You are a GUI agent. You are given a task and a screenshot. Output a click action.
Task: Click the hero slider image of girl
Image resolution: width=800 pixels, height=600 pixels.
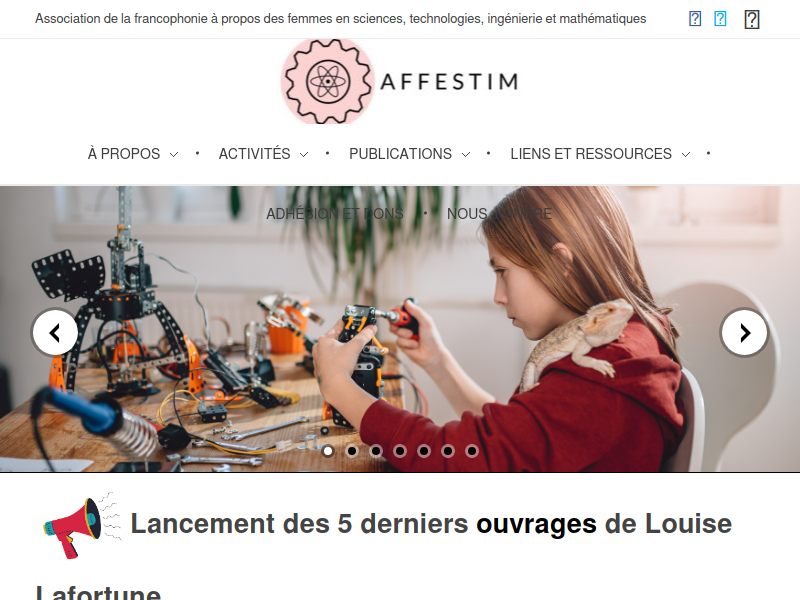point(400,329)
